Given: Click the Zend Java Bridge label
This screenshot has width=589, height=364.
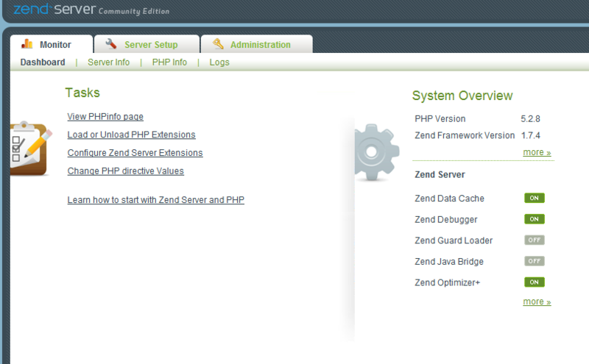Looking at the screenshot, I should point(449,262).
